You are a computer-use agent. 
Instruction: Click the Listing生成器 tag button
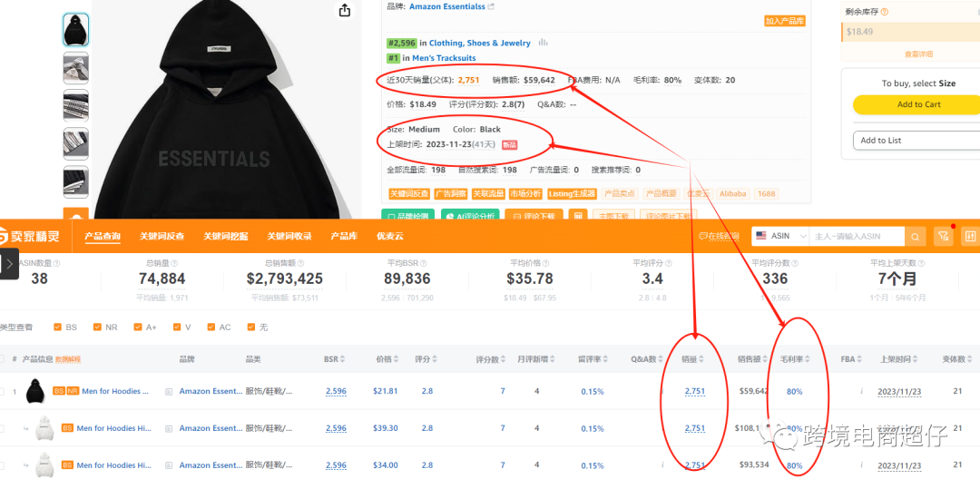coord(572,193)
